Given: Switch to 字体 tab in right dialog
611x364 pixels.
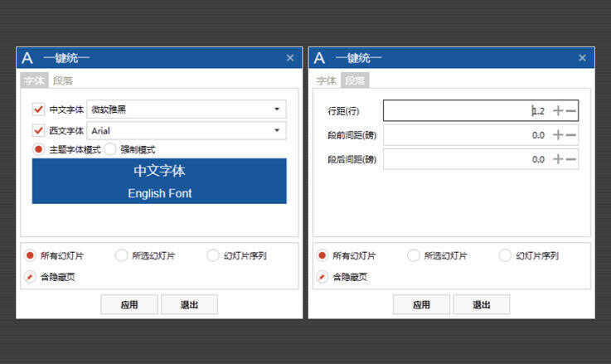Looking at the screenshot, I should click(x=326, y=80).
